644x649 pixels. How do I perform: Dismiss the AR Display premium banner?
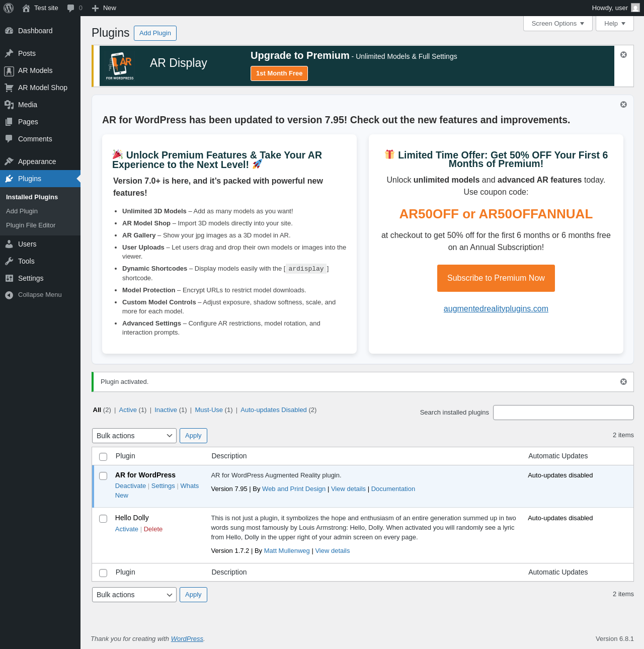pos(623,54)
